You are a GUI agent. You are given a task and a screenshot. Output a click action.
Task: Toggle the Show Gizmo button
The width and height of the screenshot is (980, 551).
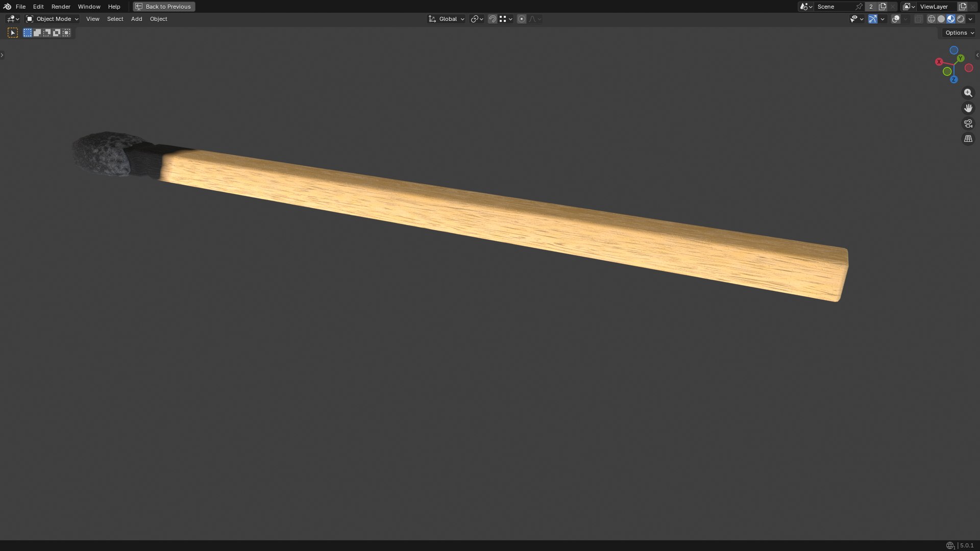tap(873, 19)
